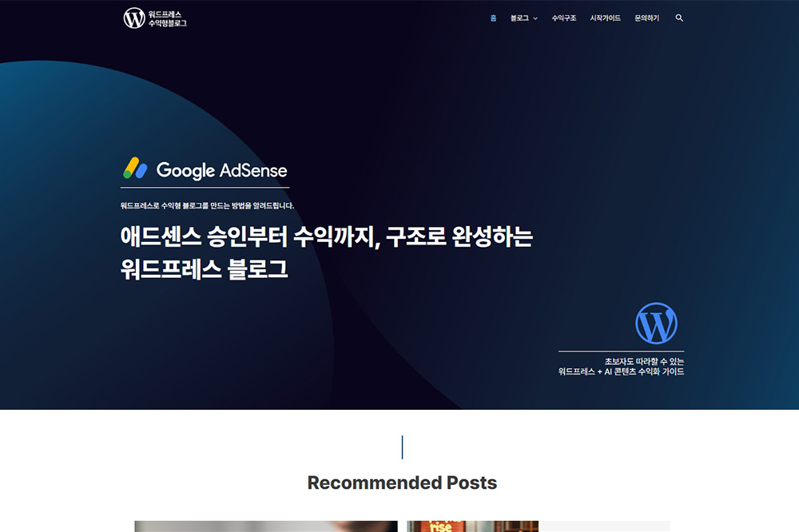Open the 블로그 menu item
Viewport: 799px width, 532px height.
pyautogui.click(x=519, y=18)
